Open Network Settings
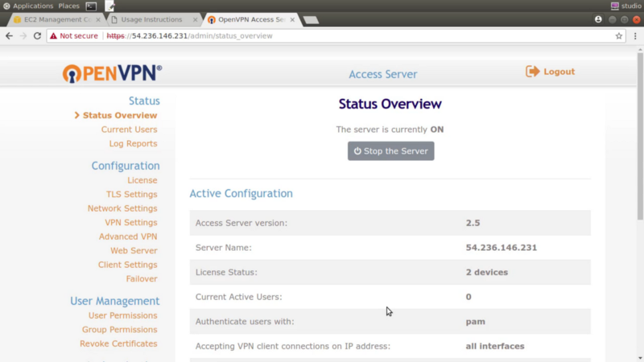The image size is (644, 362). click(122, 208)
